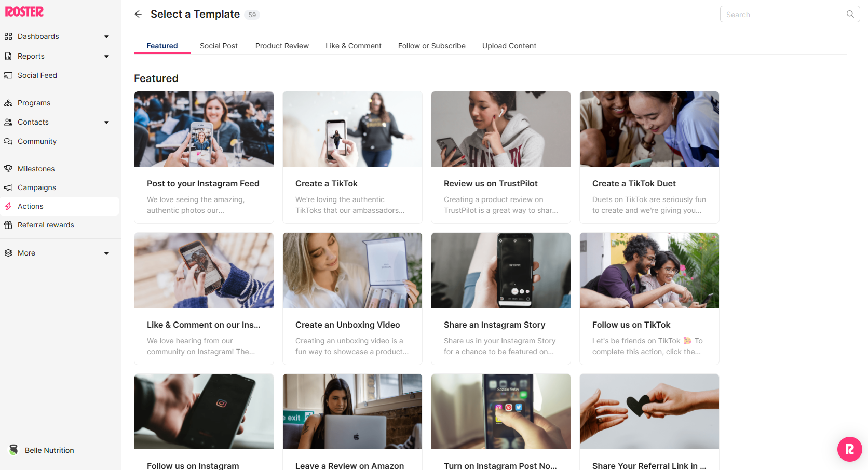Screen dimensions: 868x470
Task: Open the Roster chat bubble icon
Action: (x=849, y=449)
